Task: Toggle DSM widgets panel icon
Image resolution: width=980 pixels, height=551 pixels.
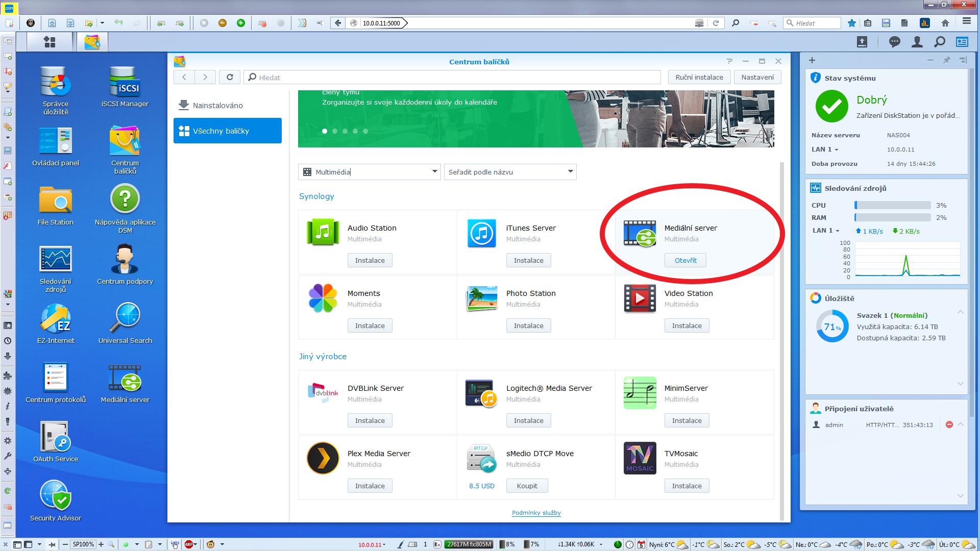Action: (x=962, y=42)
